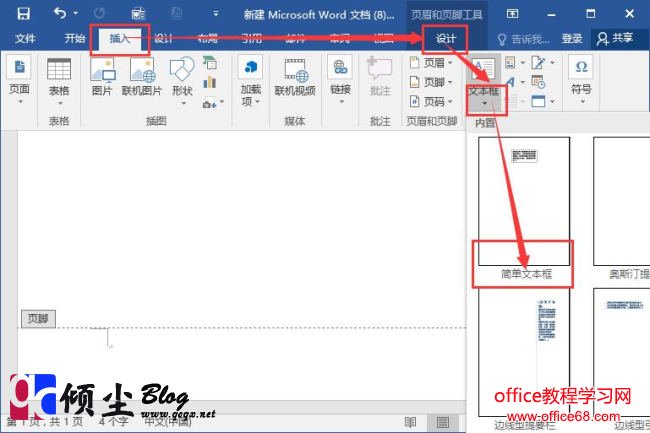Click the lightbulb 告诉我 tell-me box
The width and height of the screenshot is (650, 433).
(x=524, y=39)
